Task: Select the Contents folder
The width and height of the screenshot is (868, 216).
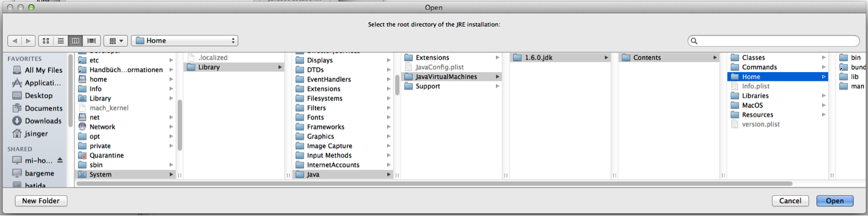Action: tap(670, 58)
